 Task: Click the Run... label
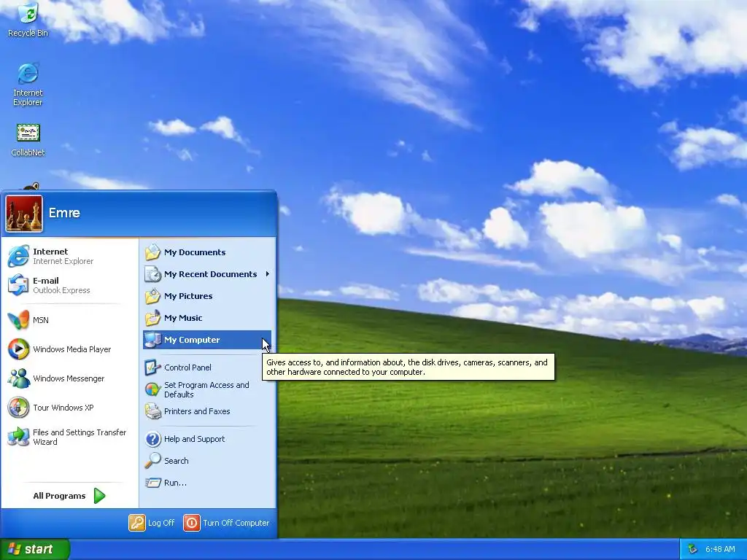coord(175,483)
